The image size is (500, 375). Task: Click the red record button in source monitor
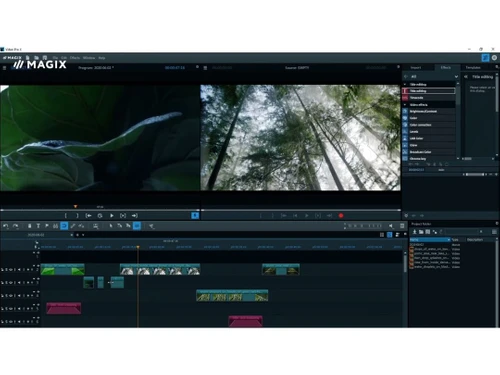click(341, 216)
